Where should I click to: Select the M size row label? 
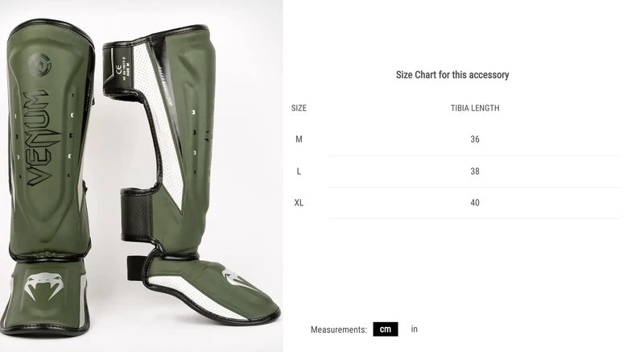(x=299, y=139)
